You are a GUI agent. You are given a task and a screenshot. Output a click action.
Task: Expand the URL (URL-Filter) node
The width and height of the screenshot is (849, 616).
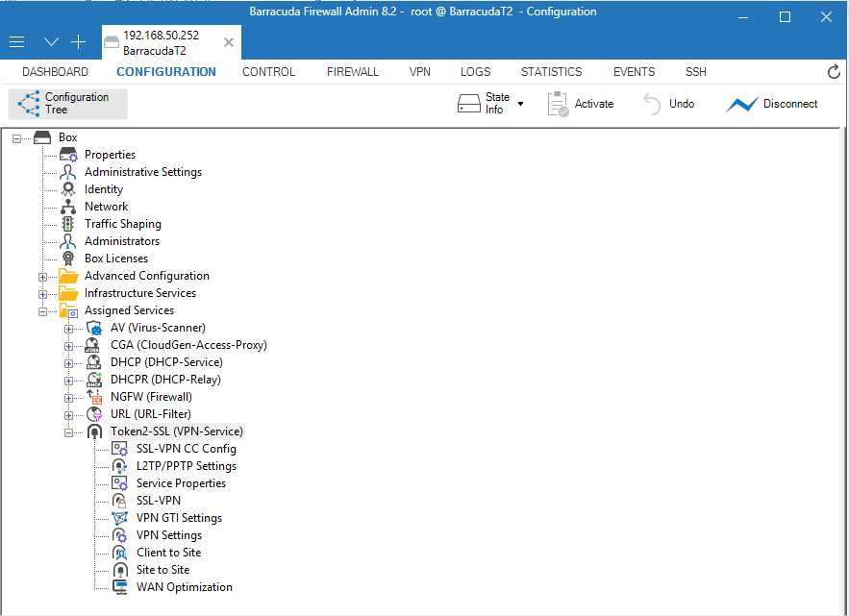click(x=69, y=416)
